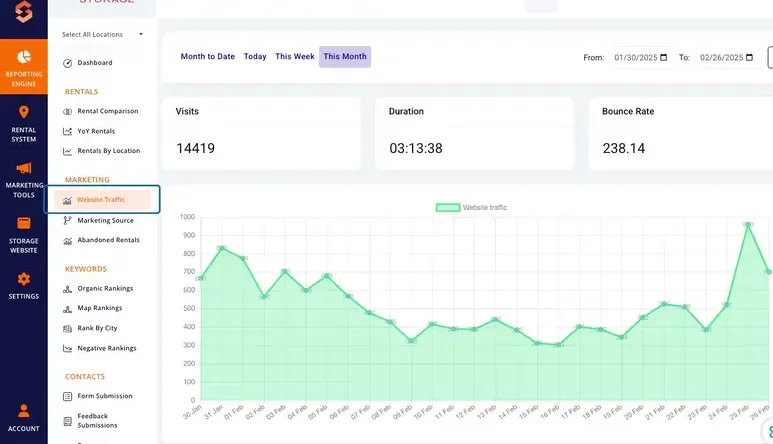Click the Website traffic legend label
Image resolution: width=773 pixels, height=444 pixels.
(485, 207)
